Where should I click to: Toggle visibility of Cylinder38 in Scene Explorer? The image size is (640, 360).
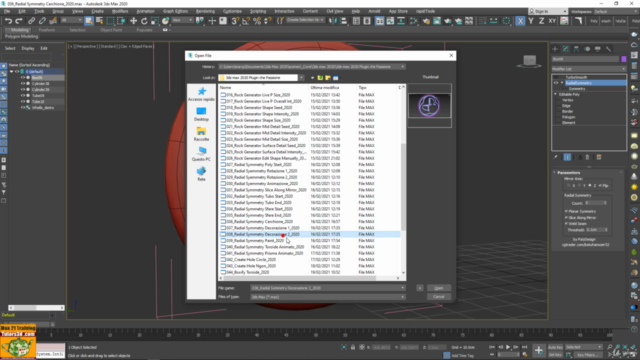coord(23,83)
